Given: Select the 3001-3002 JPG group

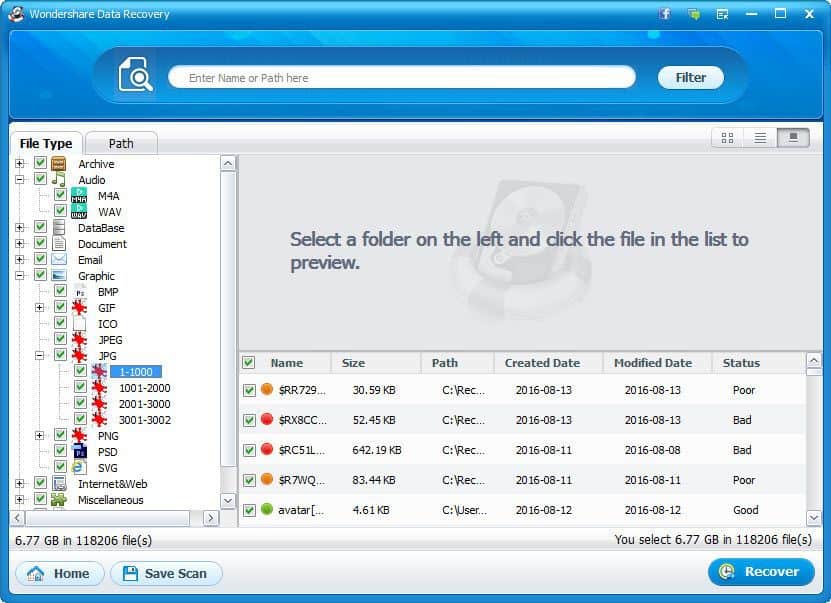Looking at the screenshot, I should point(145,420).
